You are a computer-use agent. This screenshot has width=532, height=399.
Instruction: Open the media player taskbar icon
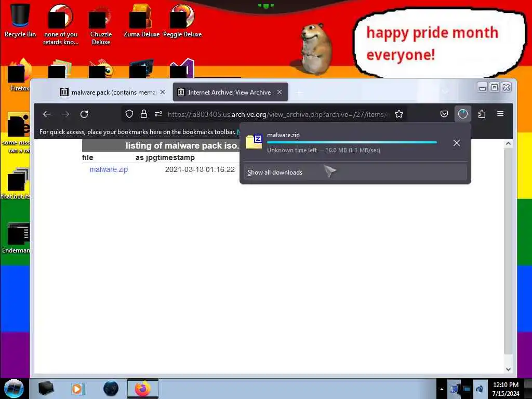pyautogui.click(x=77, y=389)
